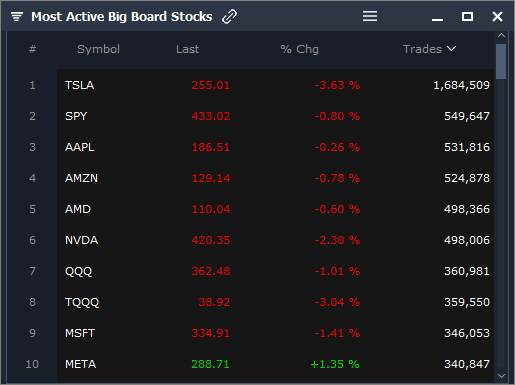Select the TSLA row
Image resolution: width=515 pixels, height=385 pixels.
[x=275, y=85]
